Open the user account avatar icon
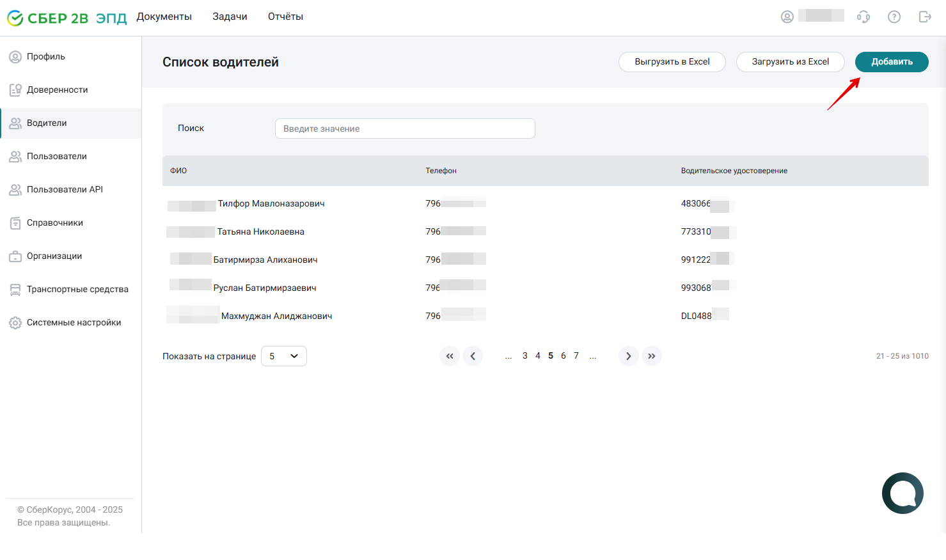 pos(787,17)
